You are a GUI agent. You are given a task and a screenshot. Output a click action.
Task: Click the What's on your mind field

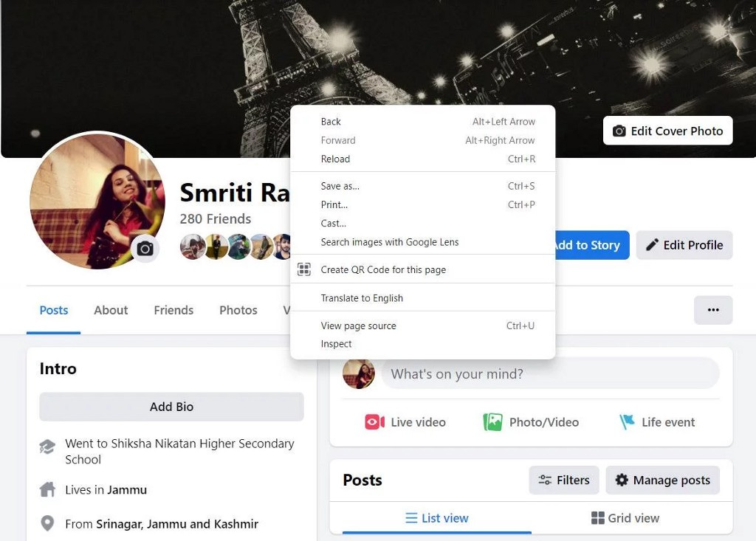[550, 373]
